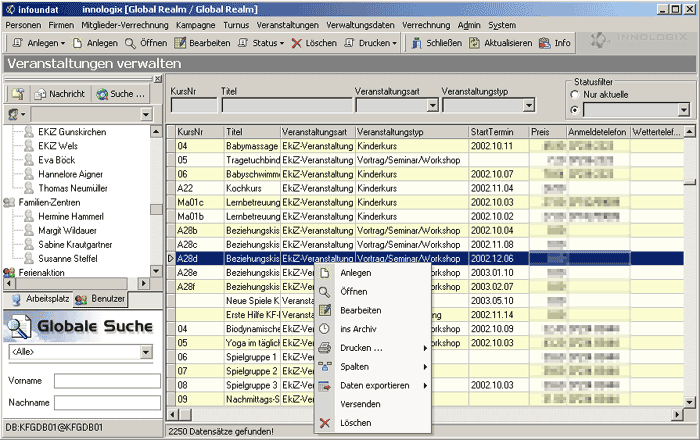The height and width of the screenshot is (440, 700).
Task: Expand the <Alle> dropdown in Globale Suche
Action: click(x=146, y=352)
